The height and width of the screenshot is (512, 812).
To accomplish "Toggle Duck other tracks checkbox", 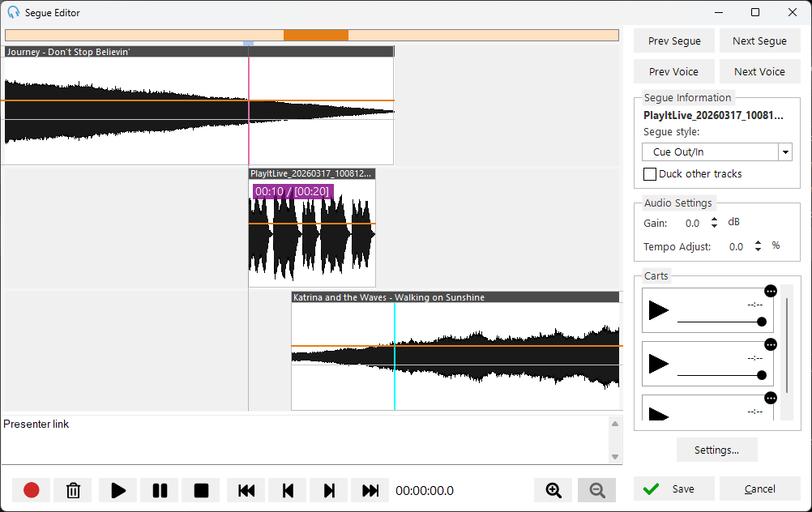I will [x=649, y=174].
